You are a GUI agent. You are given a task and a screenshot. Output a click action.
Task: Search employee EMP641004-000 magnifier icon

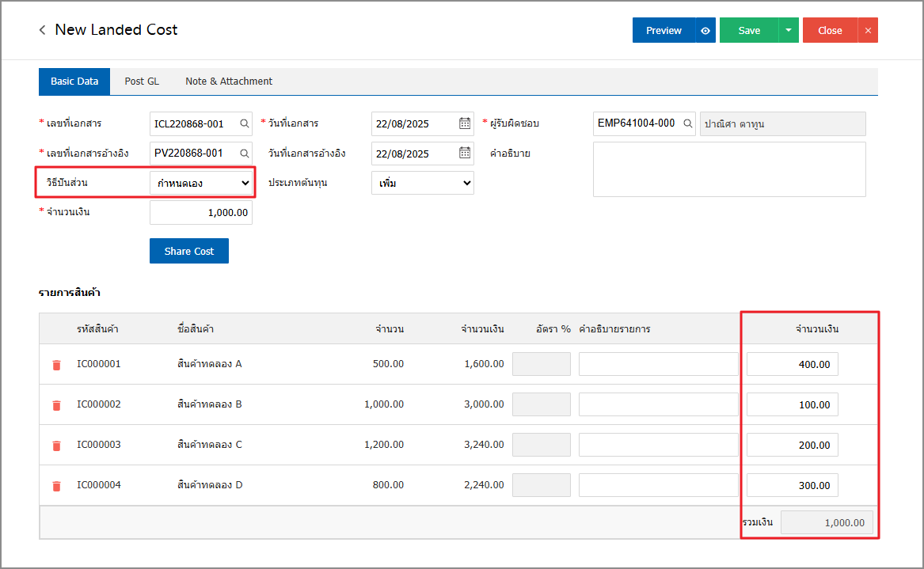point(688,123)
